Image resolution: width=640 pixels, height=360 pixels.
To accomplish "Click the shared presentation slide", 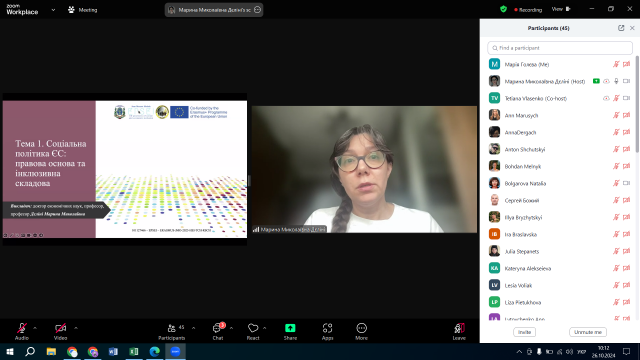I will pos(125,169).
